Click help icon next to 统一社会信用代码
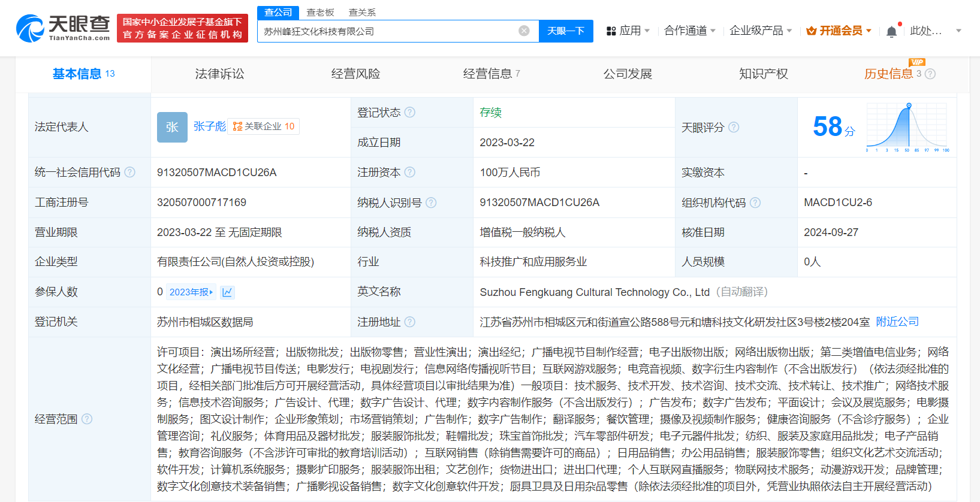This screenshot has width=980, height=502. [x=130, y=173]
